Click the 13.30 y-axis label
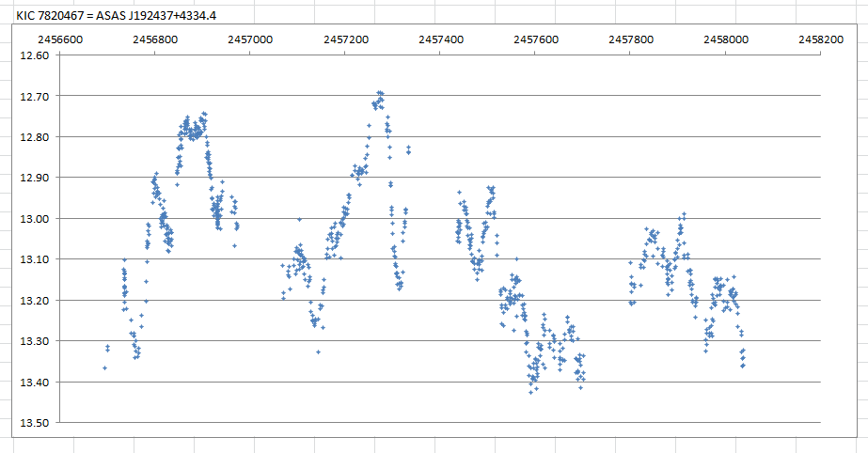The width and height of the screenshot is (868, 453). (34, 341)
